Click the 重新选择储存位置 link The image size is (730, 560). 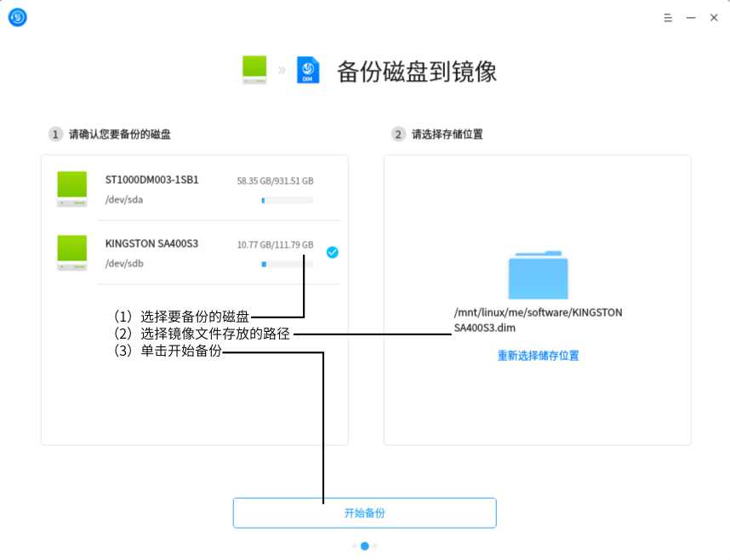click(x=537, y=356)
